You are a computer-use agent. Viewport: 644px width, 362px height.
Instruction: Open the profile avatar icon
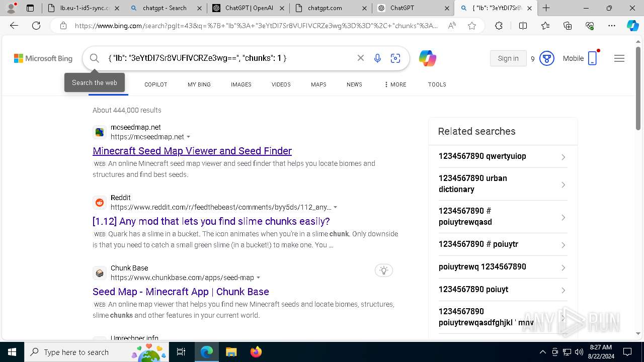[x=11, y=8]
